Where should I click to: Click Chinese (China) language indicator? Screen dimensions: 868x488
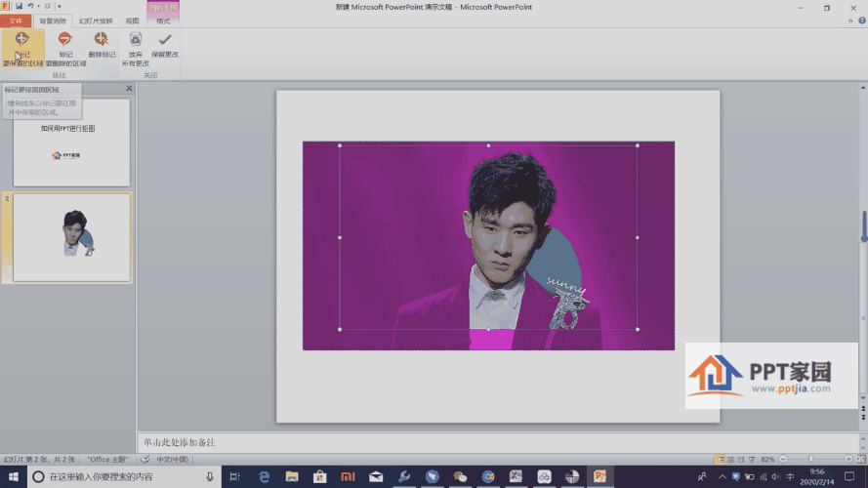tap(172, 460)
